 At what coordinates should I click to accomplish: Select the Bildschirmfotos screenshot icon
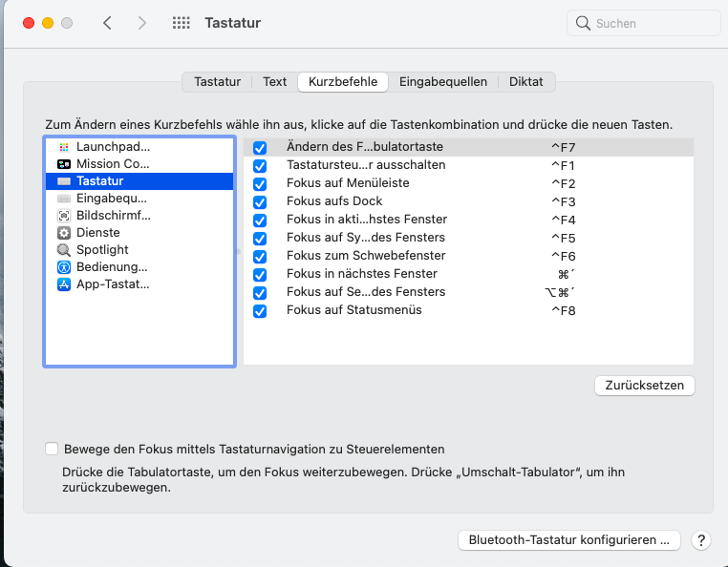click(64, 216)
